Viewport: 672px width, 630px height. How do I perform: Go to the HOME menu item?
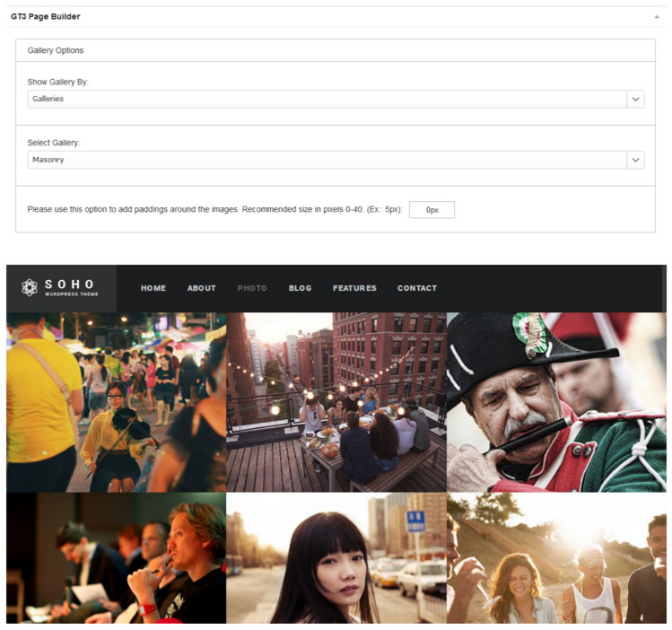click(153, 288)
